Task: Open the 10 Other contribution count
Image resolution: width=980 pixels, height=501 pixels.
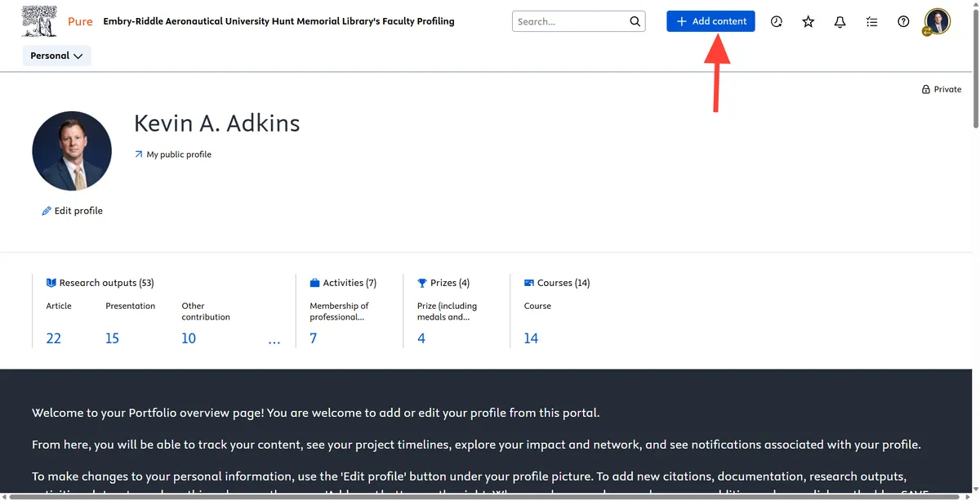Action: pyautogui.click(x=189, y=338)
